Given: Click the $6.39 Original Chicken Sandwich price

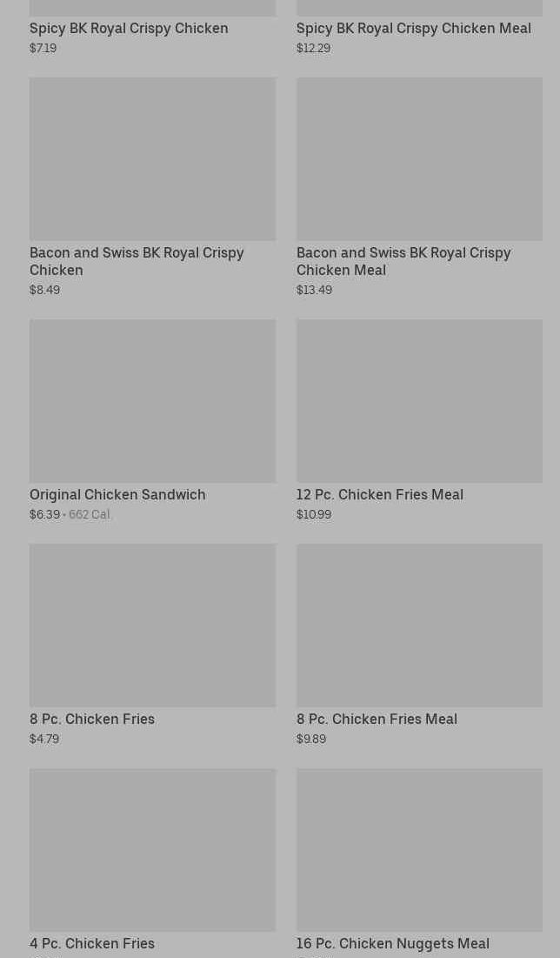Looking at the screenshot, I should [x=44, y=514].
